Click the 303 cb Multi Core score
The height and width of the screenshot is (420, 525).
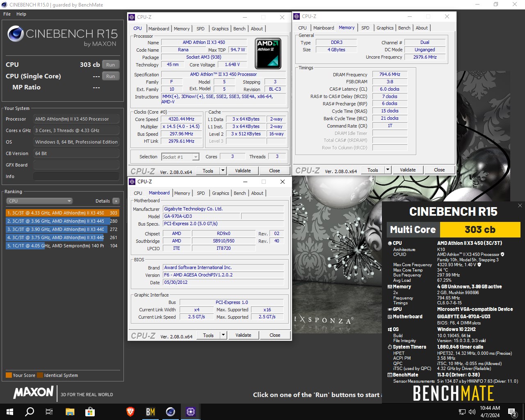[480, 230]
